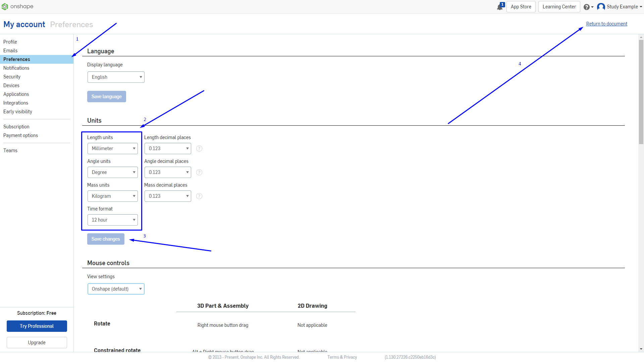Click the 'Subscription: Free' label
Image resolution: width=644 pixels, height=362 pixels.
click(37, 313)
